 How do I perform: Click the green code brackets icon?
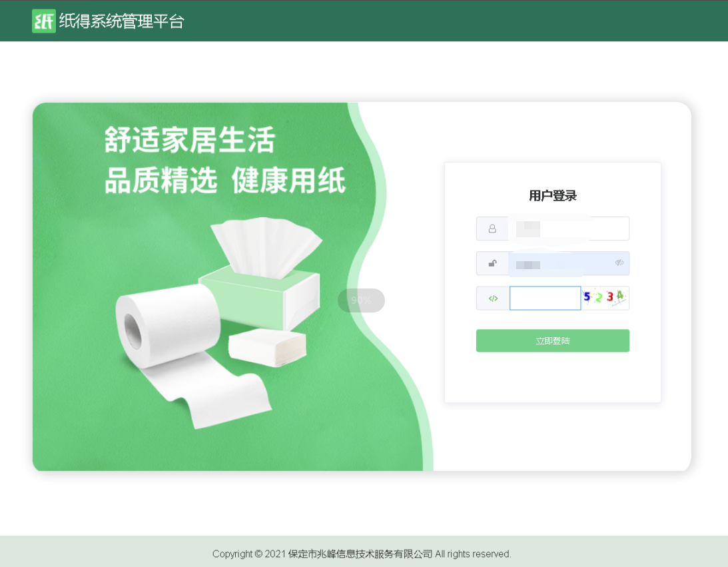[x=493, y=298]
